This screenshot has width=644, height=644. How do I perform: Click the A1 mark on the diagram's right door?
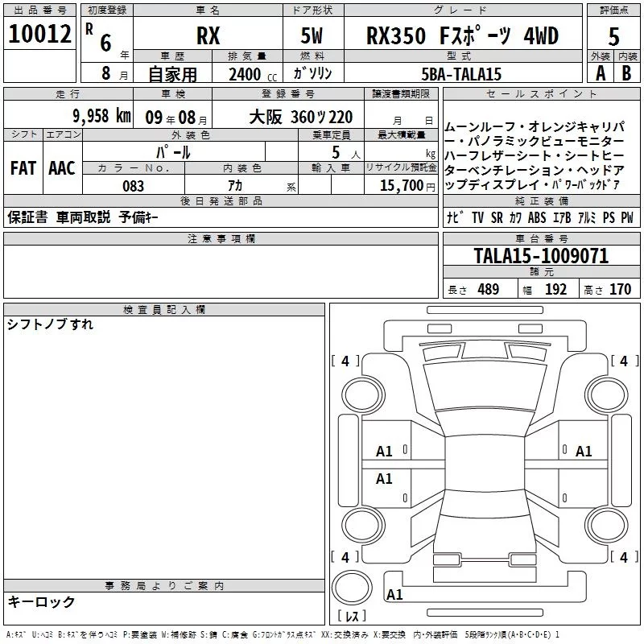(x=584, y=452)
